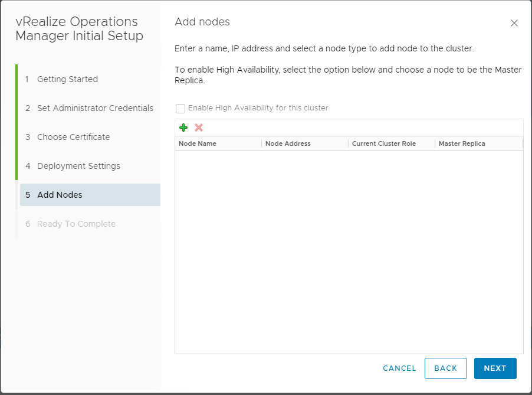The width and height of the screenshot is (532, 395).
Task: Click the Master Replica column header
Action: pyautogui.click(x=462, y=143)
